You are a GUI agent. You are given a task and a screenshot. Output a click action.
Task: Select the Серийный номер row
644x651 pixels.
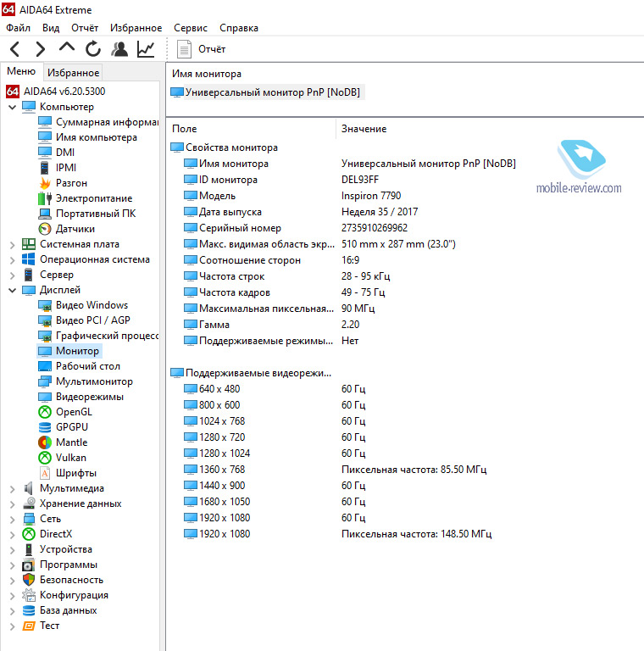(240, 228)
